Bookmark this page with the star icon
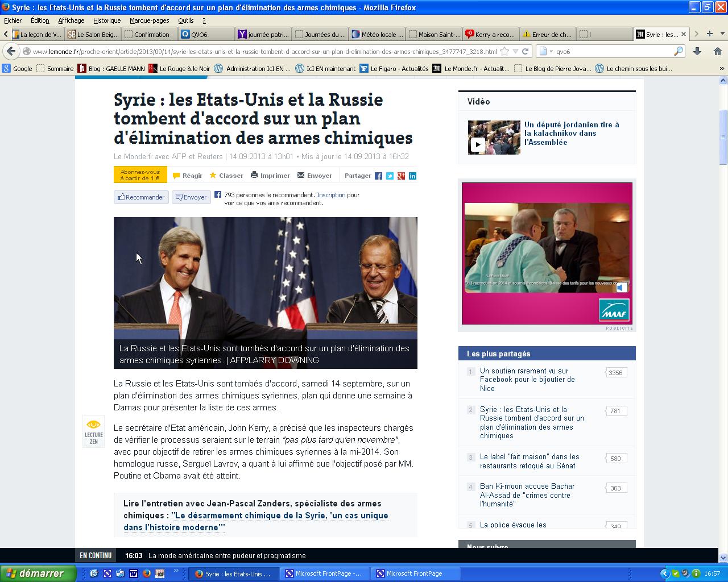 (x=504, y=51)
